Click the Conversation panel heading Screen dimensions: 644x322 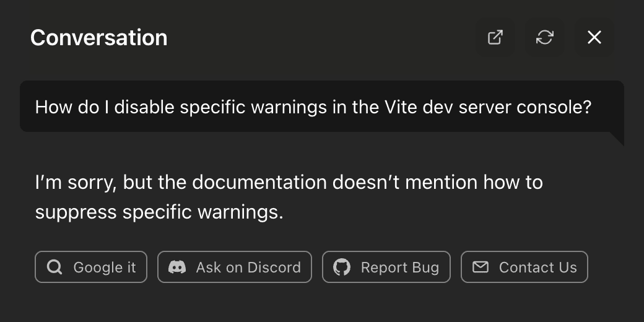[x=98, y=38]
